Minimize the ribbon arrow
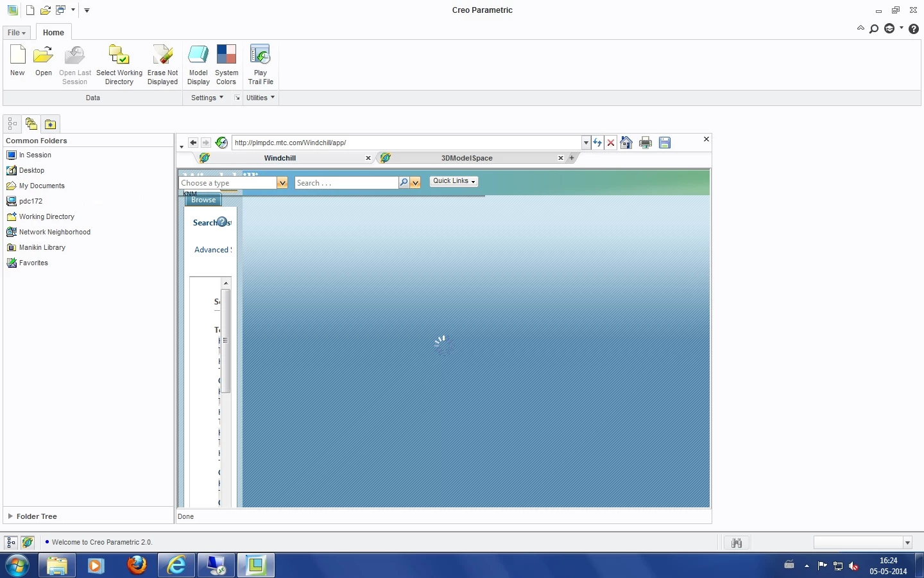This screenshot has width=924, height=578. click(860, 28)
